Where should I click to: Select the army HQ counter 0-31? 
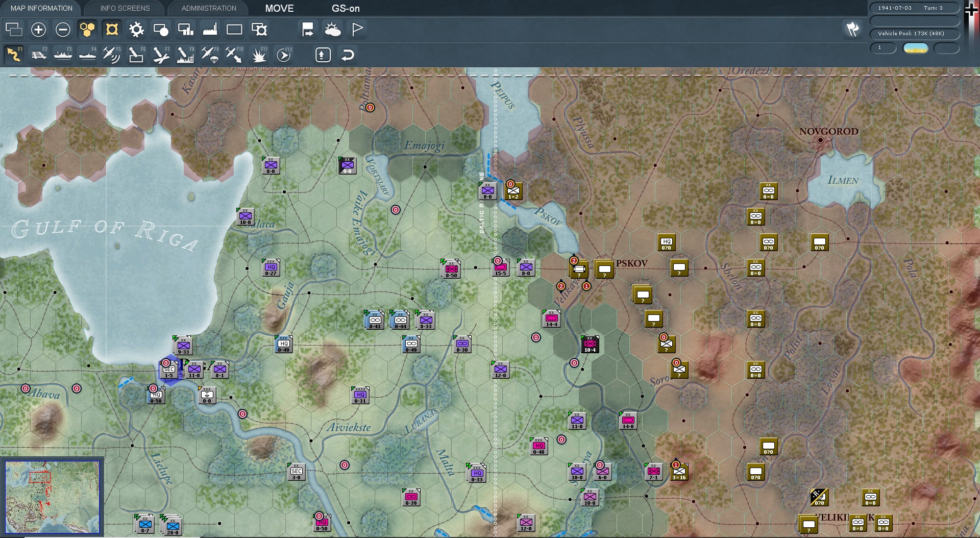[x=360, y=395]
